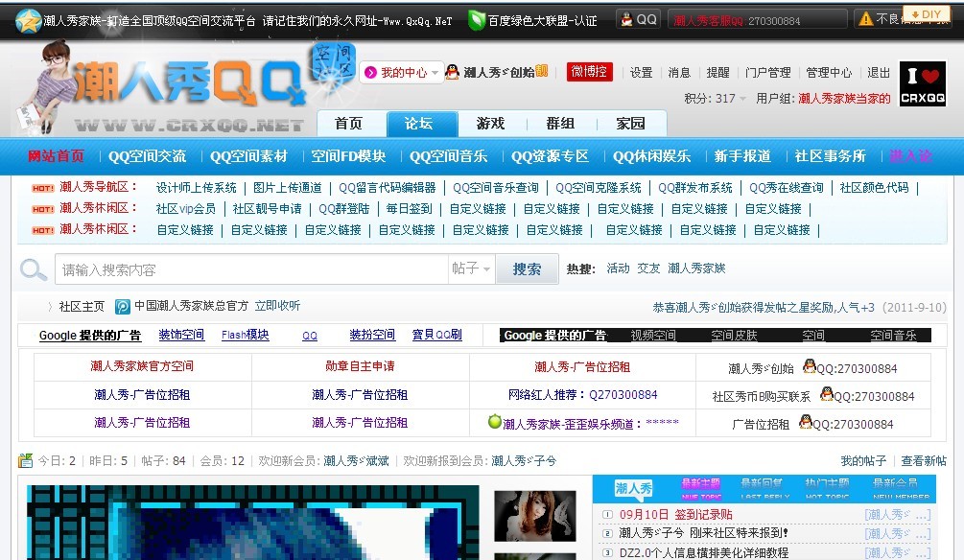Image resolution: width=964 pixels, height=560 pixels.
Task: Click the green Baidu shield icon
Action: coord(476,20)
